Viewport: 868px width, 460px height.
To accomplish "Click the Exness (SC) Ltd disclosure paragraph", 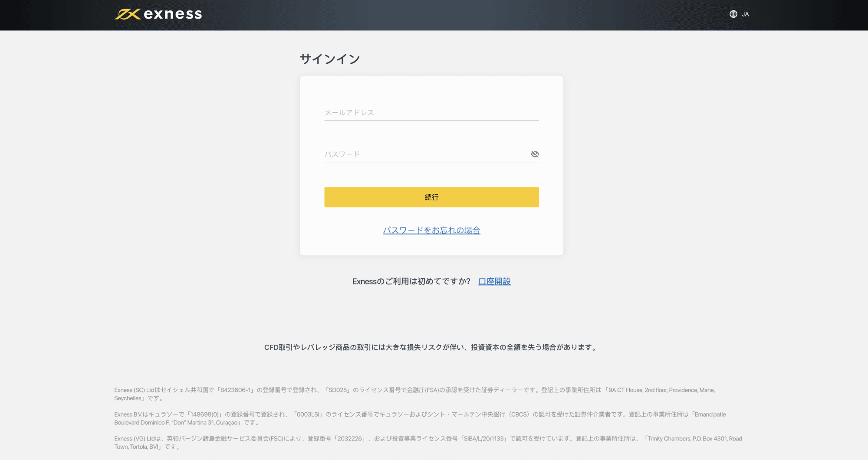I will coord(414,394).
